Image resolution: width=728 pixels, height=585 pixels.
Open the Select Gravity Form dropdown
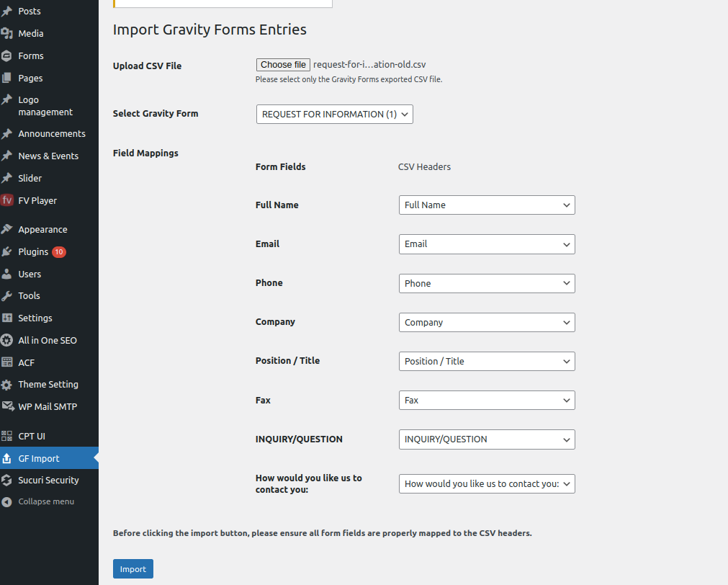[x=334, y=115]
